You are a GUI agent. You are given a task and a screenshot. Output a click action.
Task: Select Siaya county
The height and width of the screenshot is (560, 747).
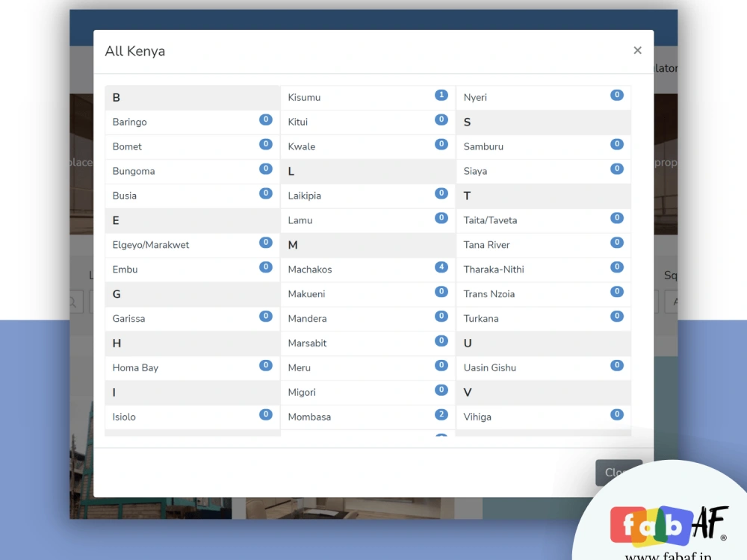[x=544, y=171]
